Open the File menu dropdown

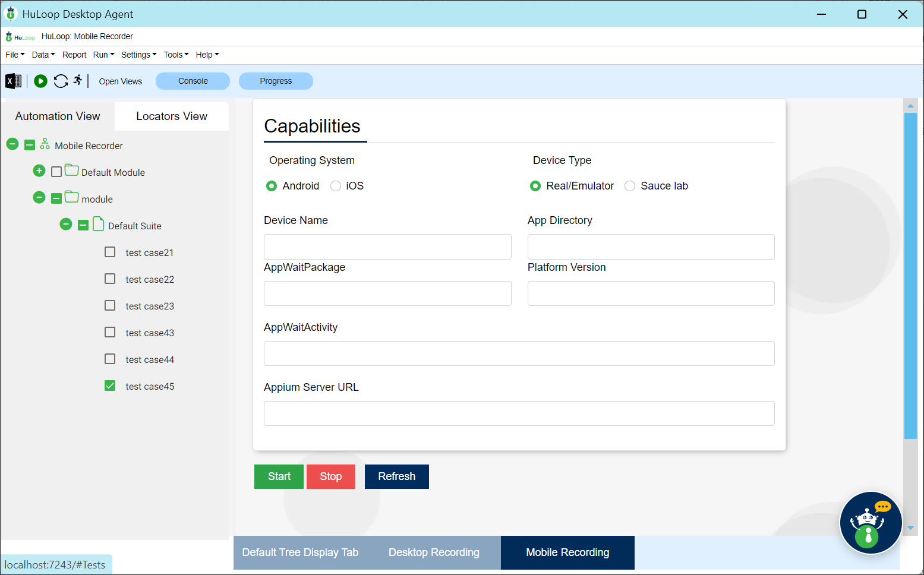coord(15,55)
